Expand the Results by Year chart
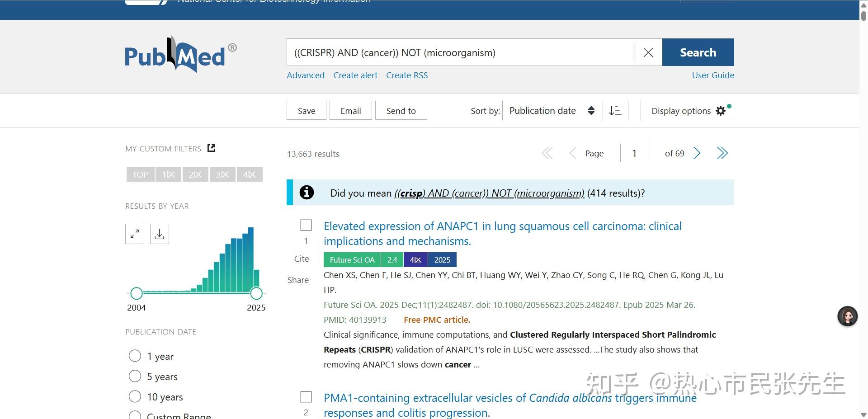Viewport: 868px width, 419px height. 134,234
